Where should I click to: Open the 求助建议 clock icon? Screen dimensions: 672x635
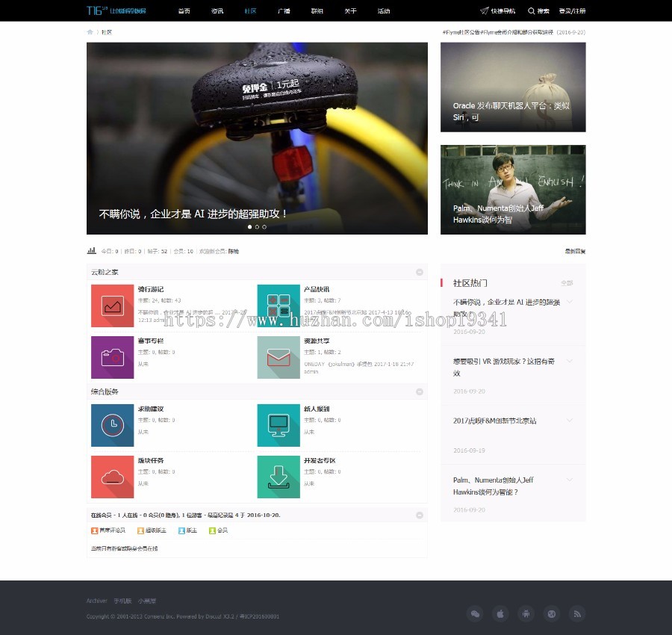[112, 425]
